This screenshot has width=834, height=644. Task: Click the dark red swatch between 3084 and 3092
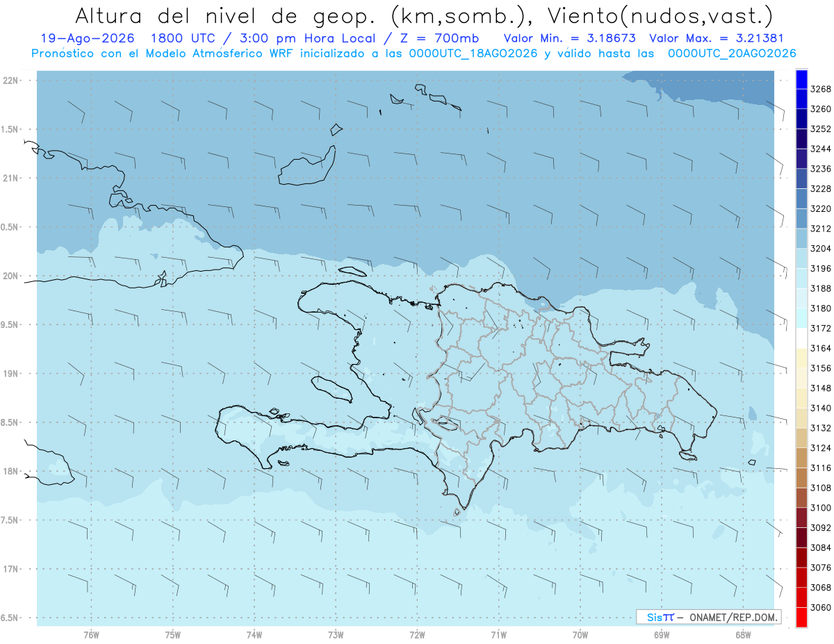pos(801,538)
